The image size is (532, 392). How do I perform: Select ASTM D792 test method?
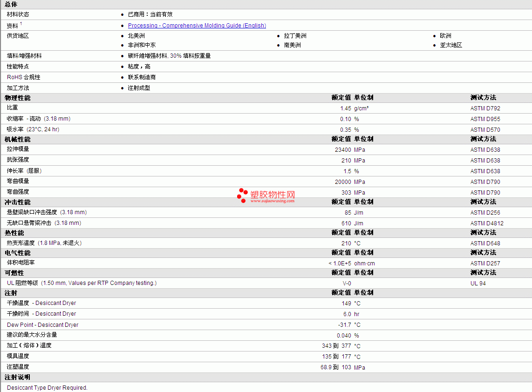pos(485,108)
